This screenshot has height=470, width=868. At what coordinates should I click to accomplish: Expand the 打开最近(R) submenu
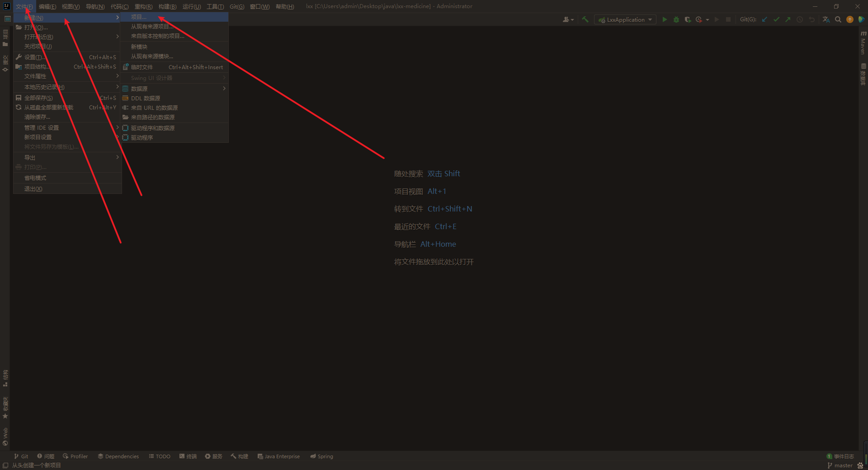(x=67, y=37)
